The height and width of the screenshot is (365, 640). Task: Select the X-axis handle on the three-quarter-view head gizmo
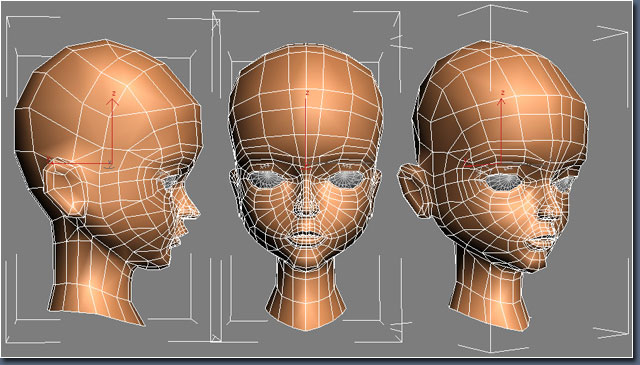point(466,163)
